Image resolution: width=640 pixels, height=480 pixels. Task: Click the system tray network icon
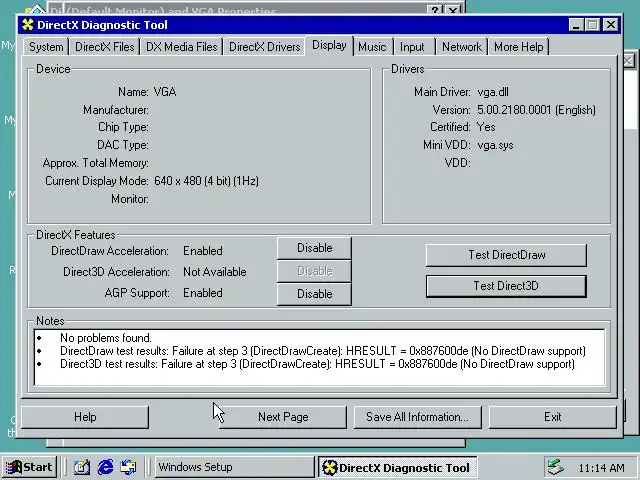pos(556,467)
